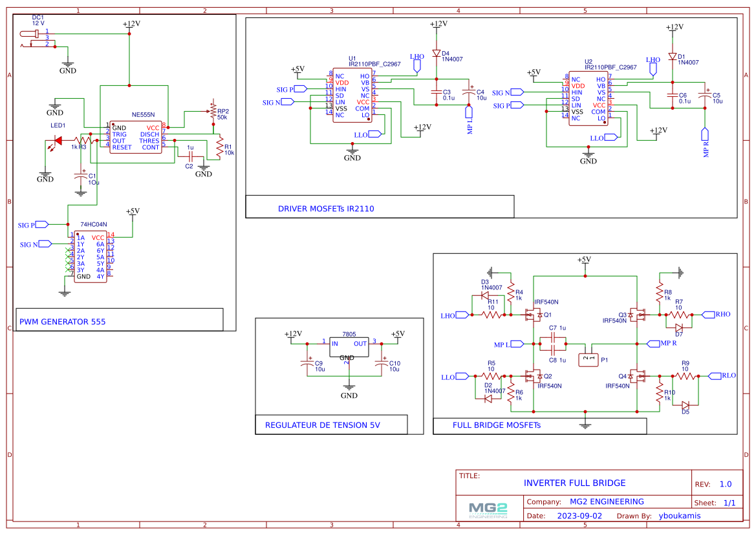This screenshot has width=756, height=535.
Task: Select the RP2 50k potentiometer
Action: [x=213, y=112]
